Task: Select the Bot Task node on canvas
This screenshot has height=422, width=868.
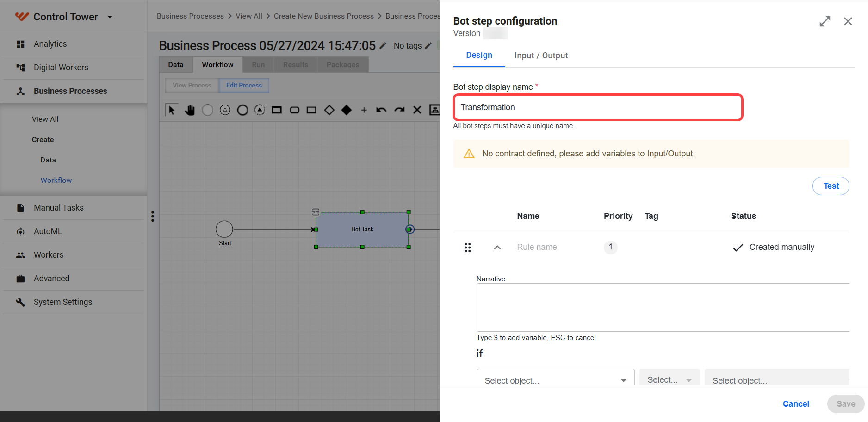Action: point(362,230)
